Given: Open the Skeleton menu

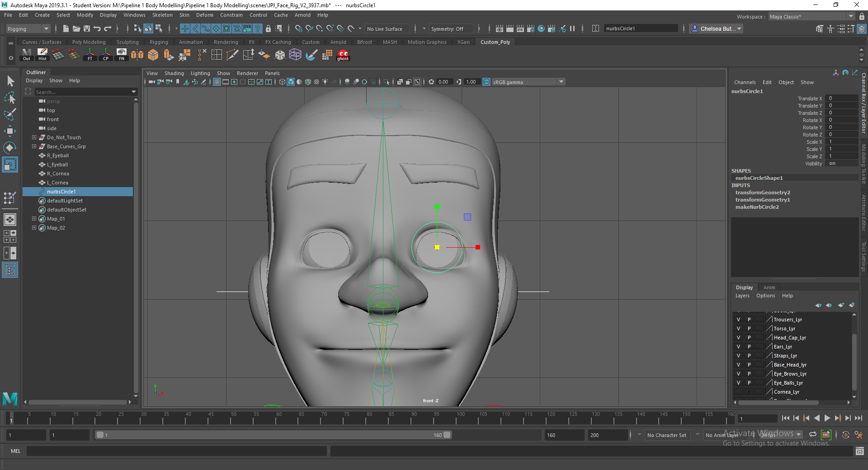Looking at the screenshot, I should coord(162,14).
